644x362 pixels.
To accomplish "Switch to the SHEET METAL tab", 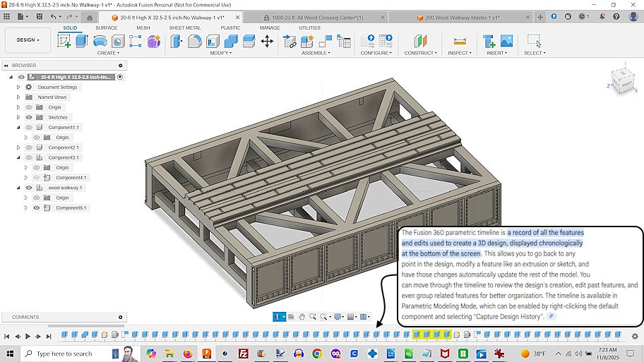I will tap(184, 28).
